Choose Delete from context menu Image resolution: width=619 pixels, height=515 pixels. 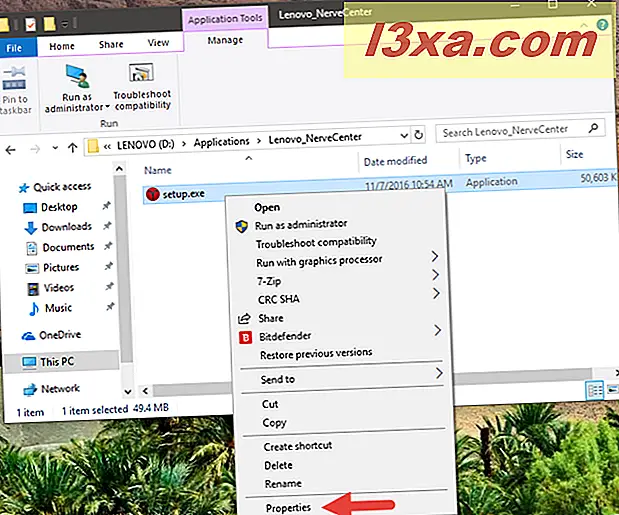click(278, 465)
